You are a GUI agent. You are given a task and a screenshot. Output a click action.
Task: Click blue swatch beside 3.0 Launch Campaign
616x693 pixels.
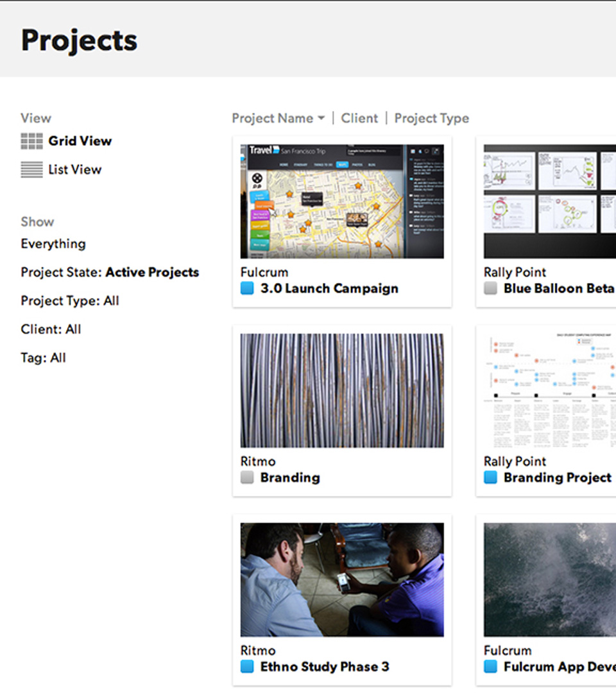pyautogui.click(x=247, y=288)
